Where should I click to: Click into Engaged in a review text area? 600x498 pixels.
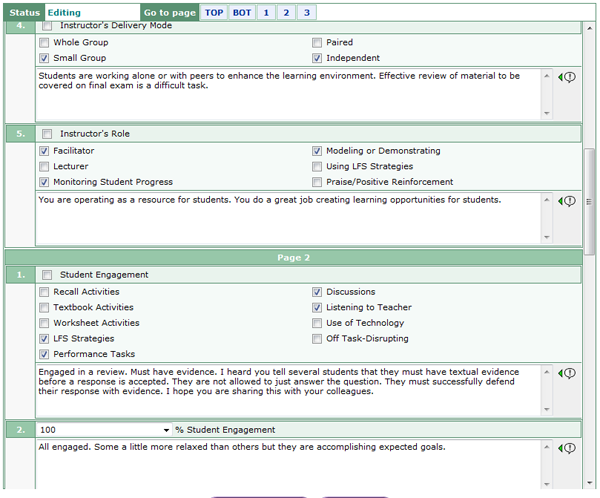click(289, 390)
